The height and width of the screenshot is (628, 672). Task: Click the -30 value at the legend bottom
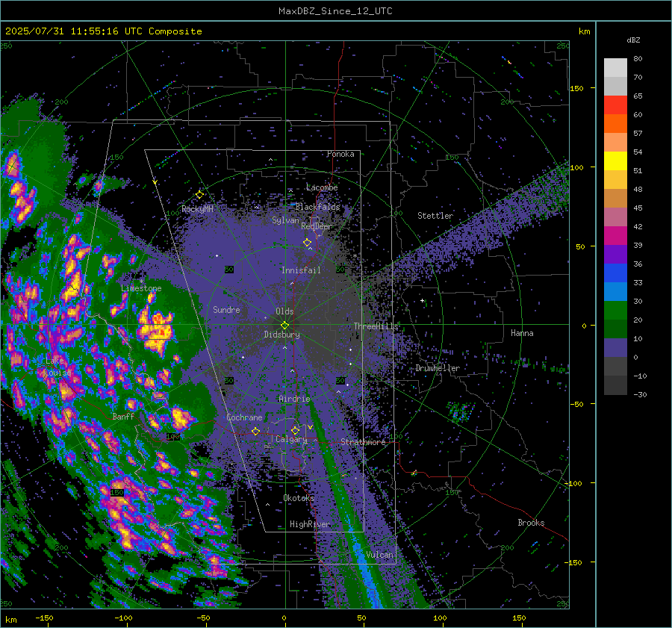pyautogui.click(x=640, y=394)
